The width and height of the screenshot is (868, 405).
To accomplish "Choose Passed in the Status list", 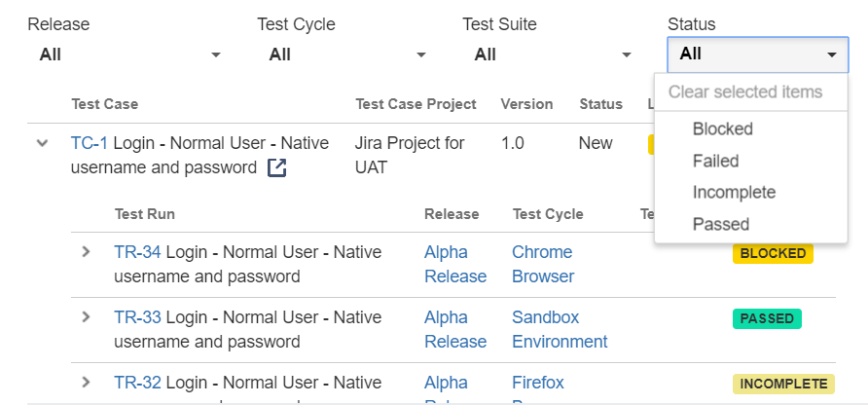I will click(720, 224).
